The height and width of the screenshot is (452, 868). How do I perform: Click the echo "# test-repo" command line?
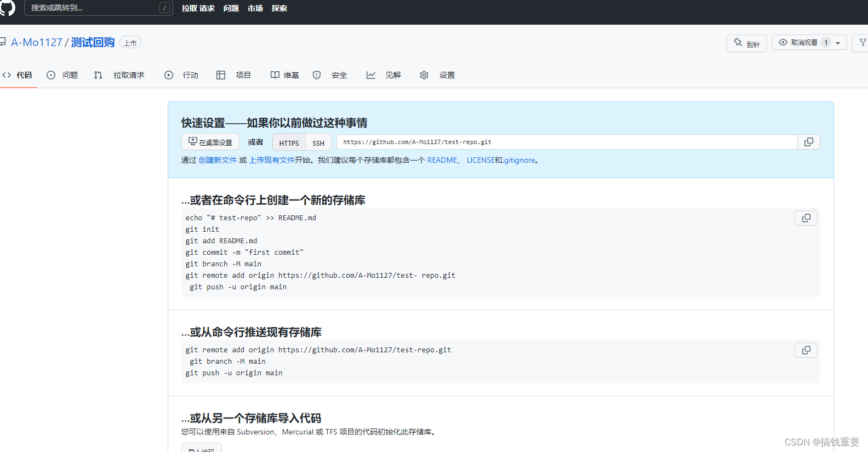[x=250, y=218]
